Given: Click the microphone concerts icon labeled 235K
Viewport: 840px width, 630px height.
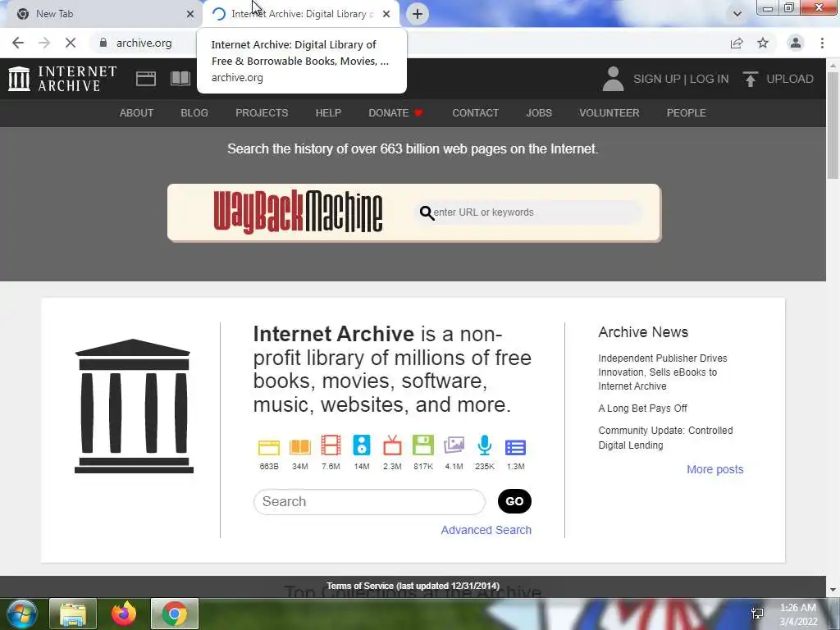Looking at the screenshot, I should pyautogui.click(x=484, y=445).
